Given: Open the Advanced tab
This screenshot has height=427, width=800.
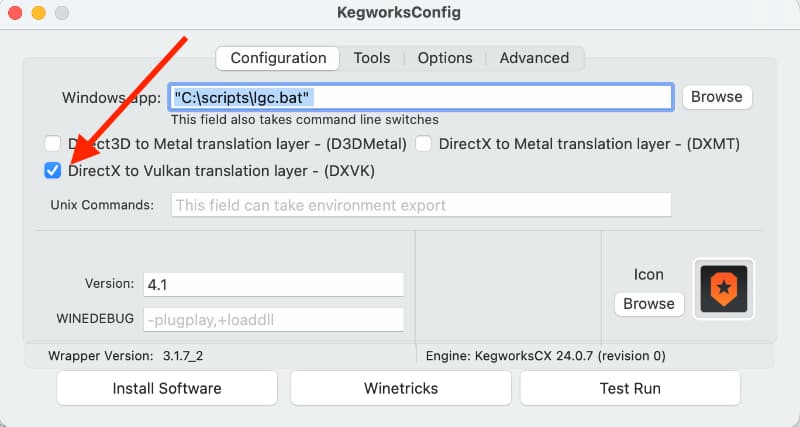Looking at the screenshot, I should click(534, 58).
